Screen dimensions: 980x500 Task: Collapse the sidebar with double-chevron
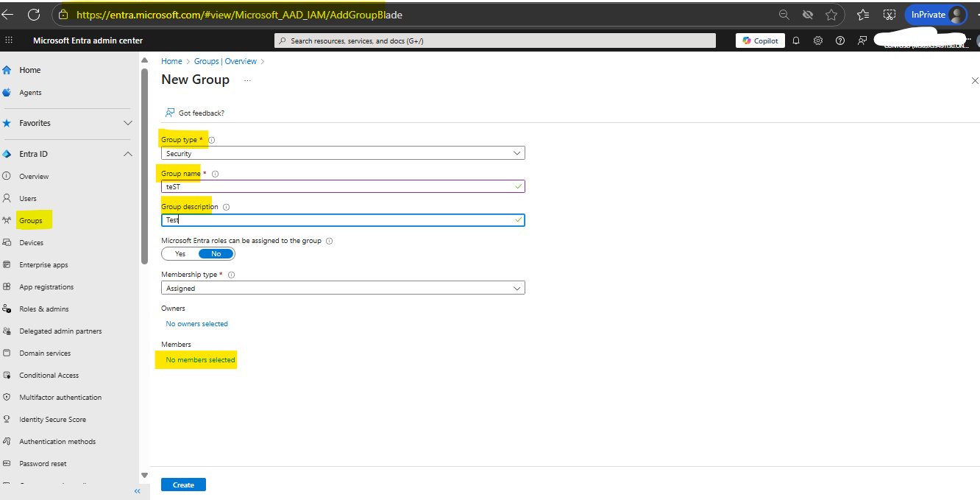coord(137,491)
